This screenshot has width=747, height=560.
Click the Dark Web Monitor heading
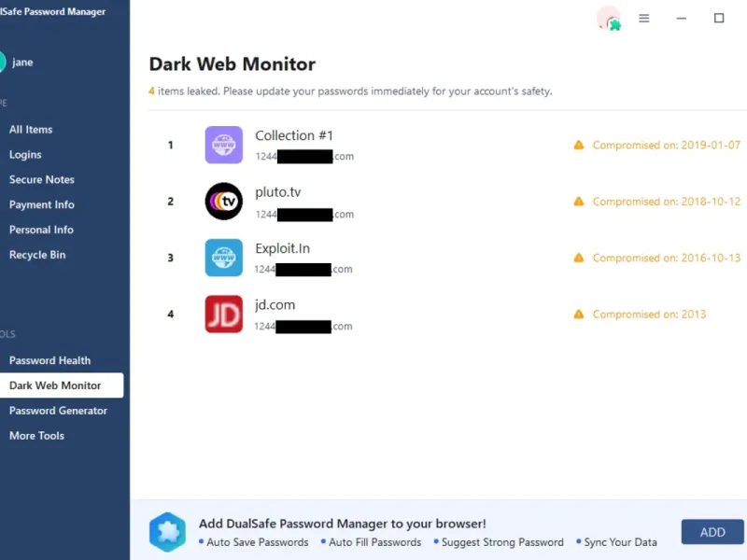pyautogui.click(x=233, y=64)
